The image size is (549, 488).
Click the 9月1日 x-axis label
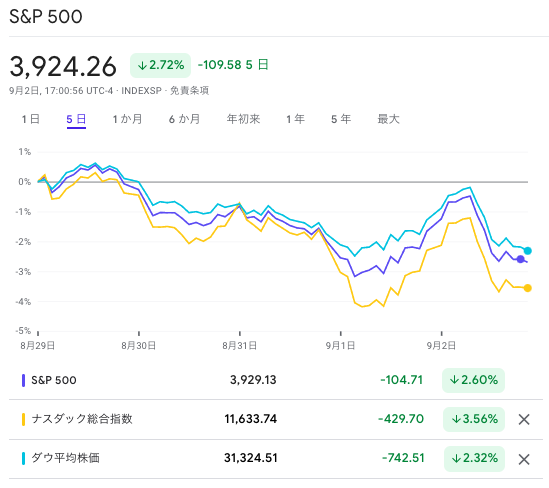point(340,346)
